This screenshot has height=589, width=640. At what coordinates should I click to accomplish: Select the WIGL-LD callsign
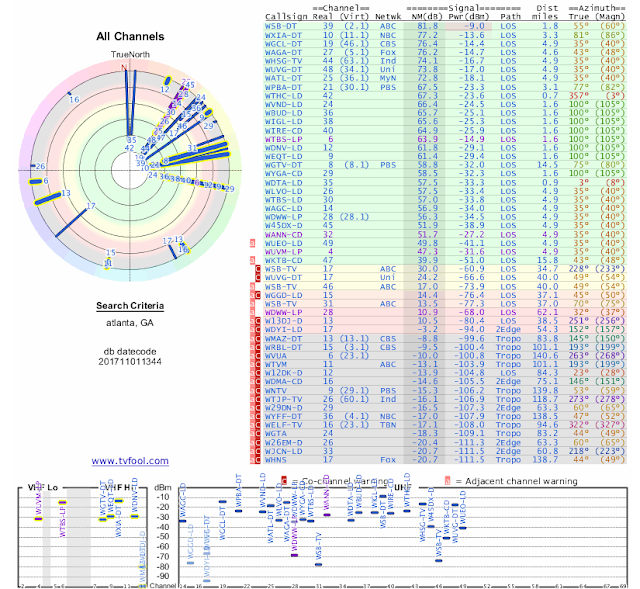coord(283,121)
